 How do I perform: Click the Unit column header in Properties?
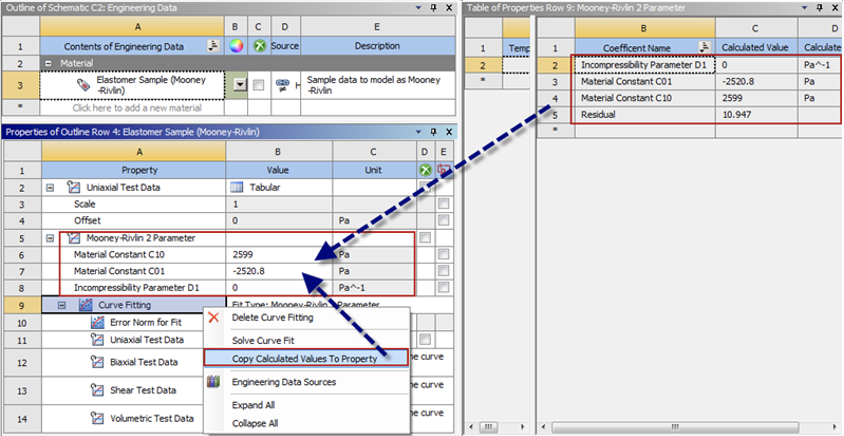click(374, 170)
